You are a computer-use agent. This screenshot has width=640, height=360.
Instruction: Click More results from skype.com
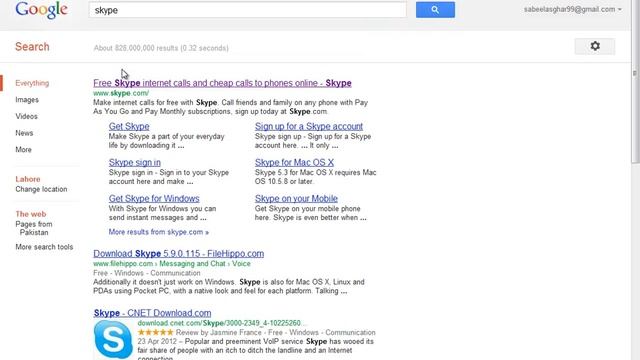click(158, 232)
